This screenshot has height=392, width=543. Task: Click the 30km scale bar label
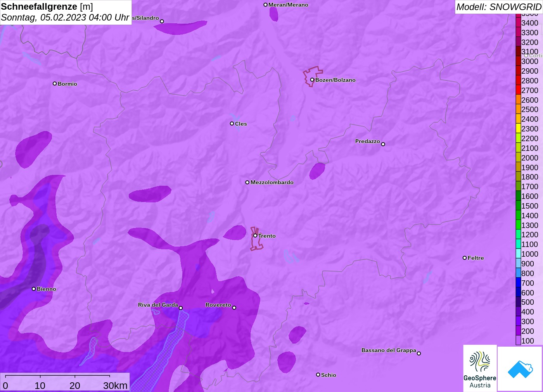[115, 385]
